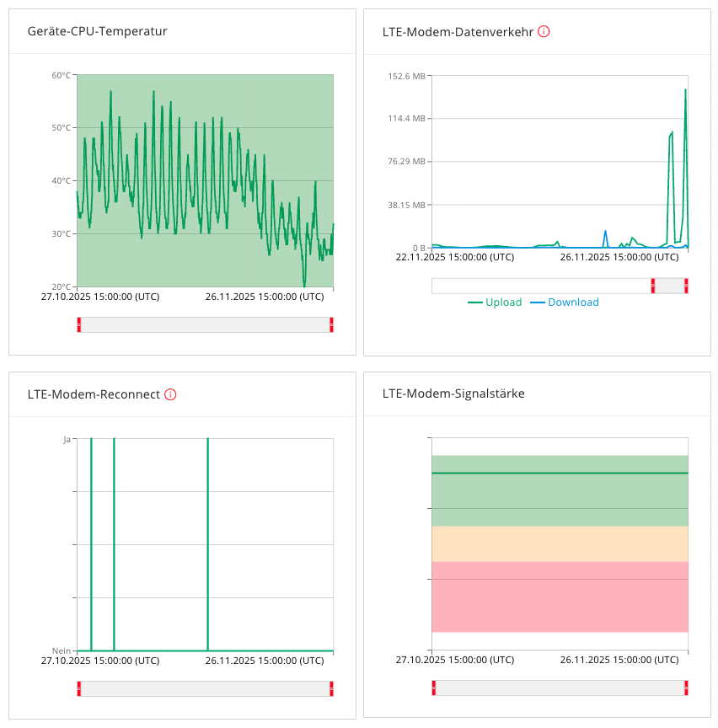
Task: Grab the left range handle under CPU-Temperatur chart
Action: point(79,324)
